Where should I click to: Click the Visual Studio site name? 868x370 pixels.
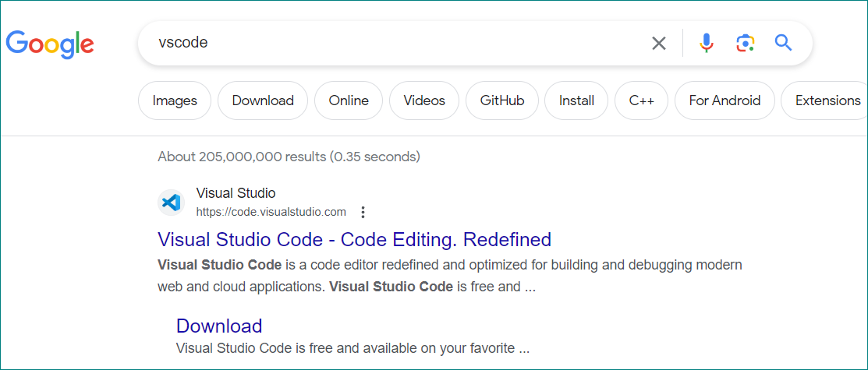pyautogui.click(x=236, y=194)
